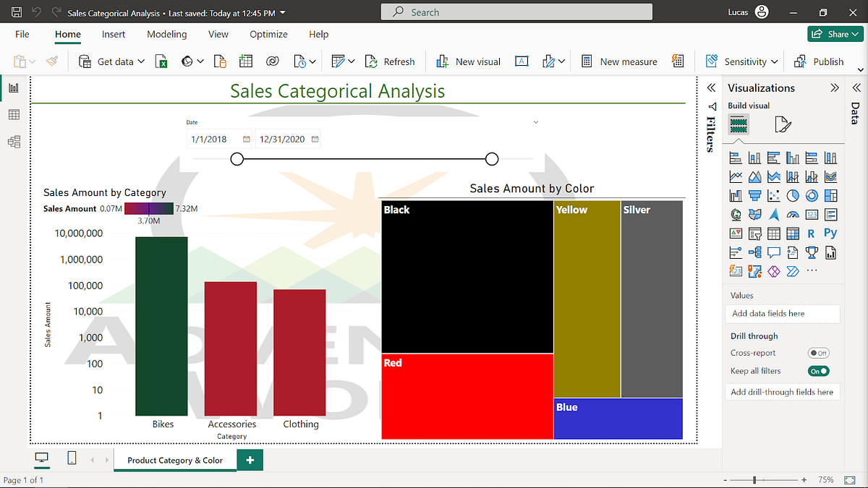Switch to the Modeling ribbon tab
868x488 pixels.
point(166,34)
